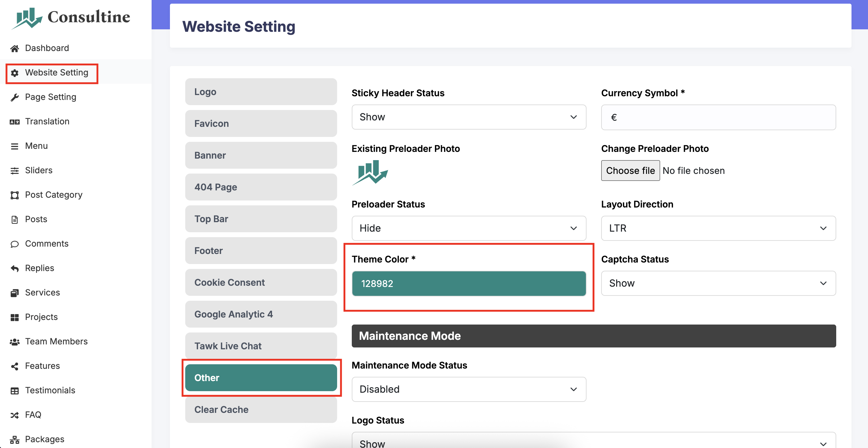
Task: Click the Comments speech bubble icon
Action: pyautogui.click(x=14, y=244)
